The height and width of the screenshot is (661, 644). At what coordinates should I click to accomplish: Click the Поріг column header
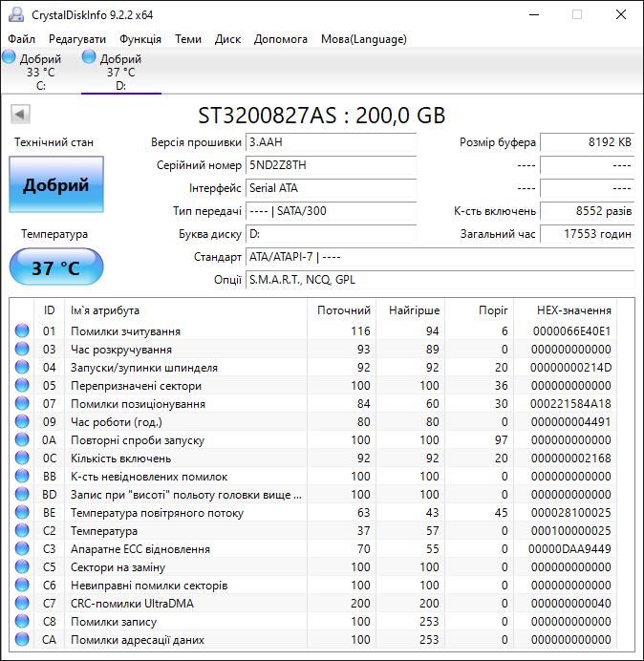pos(479,310)
